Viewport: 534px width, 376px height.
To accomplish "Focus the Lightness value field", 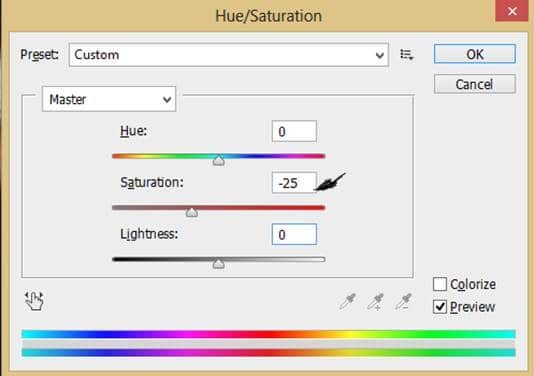I will (294, 234).
